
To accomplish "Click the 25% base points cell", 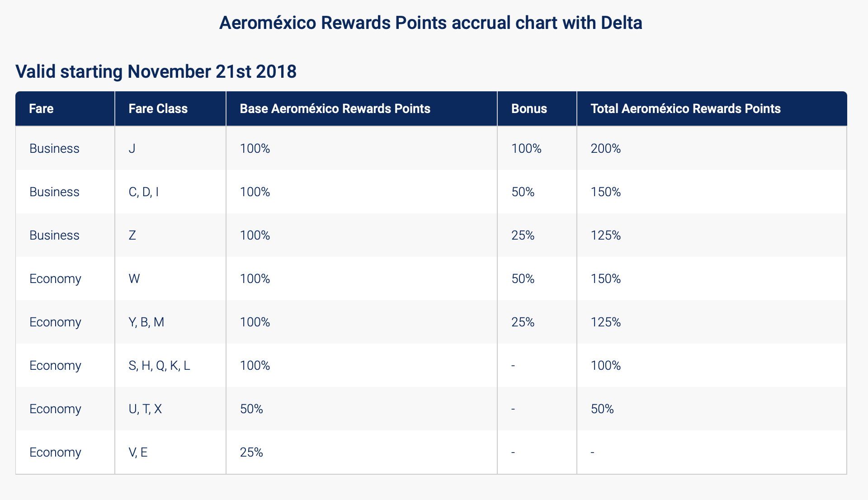I will tap(251, 452).
